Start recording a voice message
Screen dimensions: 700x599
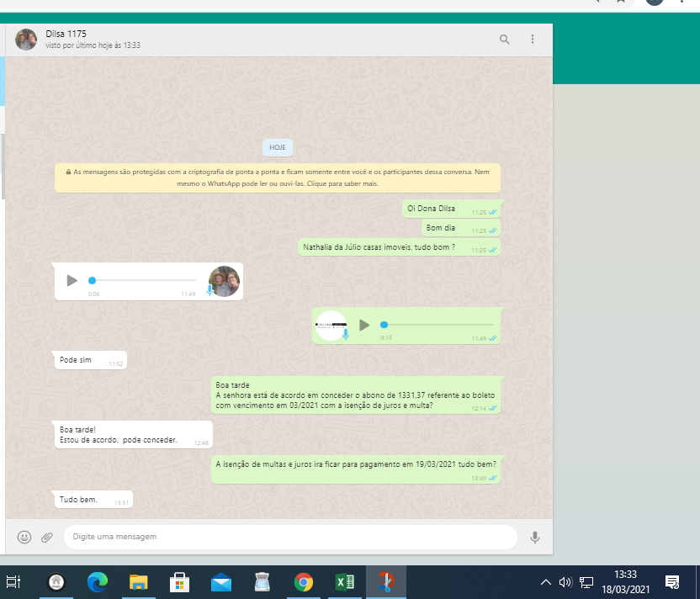(x=534, y=537)
